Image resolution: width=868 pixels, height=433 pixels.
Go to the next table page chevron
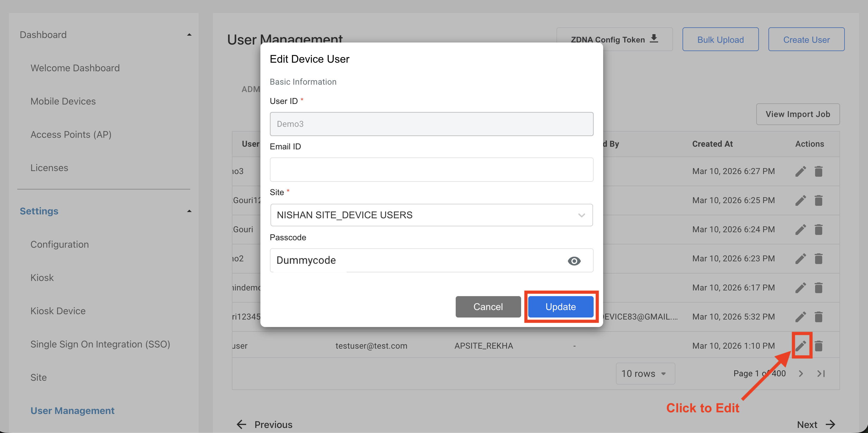coord(801,373)
